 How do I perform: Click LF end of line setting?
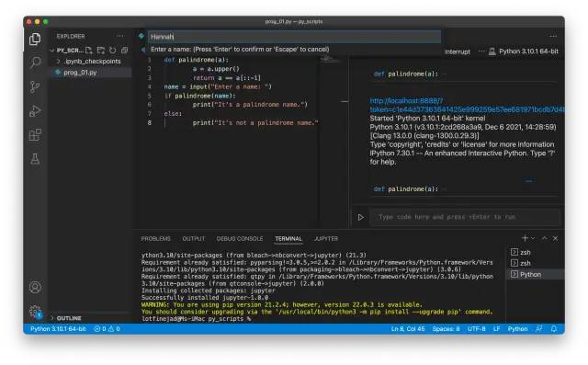(x=496, y=329)
